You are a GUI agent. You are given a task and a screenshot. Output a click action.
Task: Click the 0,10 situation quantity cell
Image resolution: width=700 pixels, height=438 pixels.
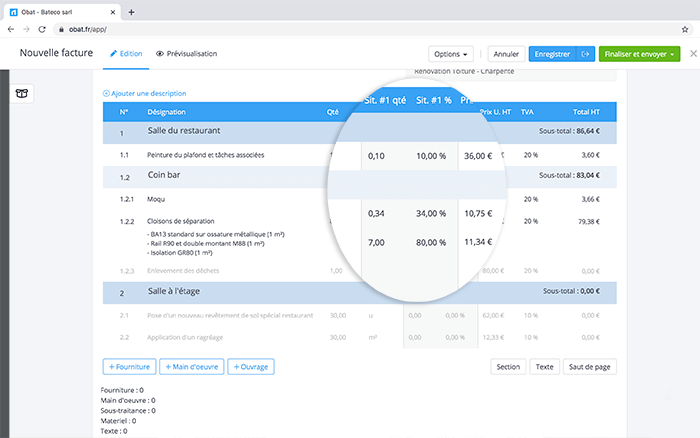coord(376,156)
